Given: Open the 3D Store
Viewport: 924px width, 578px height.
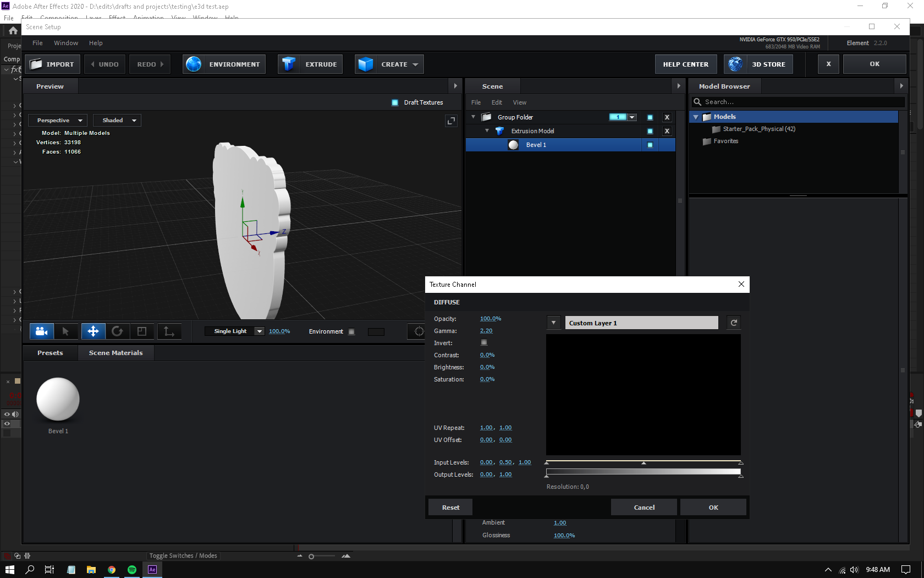Looking at the screenshot, I should click(x=758, y=64).
